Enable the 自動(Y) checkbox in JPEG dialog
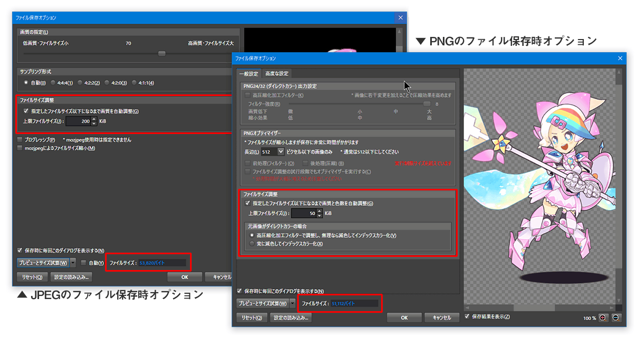Image resolution: width=644 pixels, height=346 pixels. (x=83, y=263)
